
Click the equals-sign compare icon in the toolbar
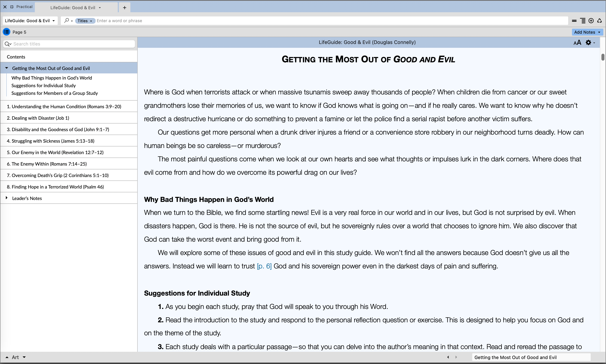(574, 21)
